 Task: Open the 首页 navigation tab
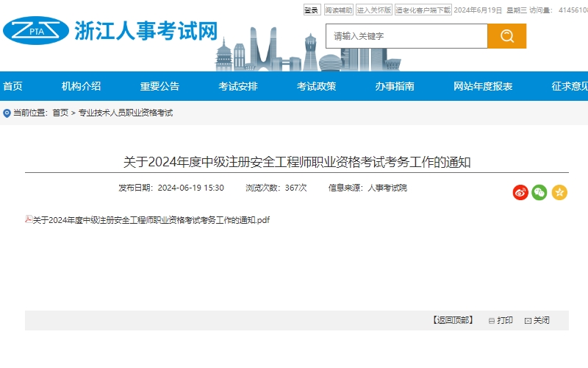[12, 86]
